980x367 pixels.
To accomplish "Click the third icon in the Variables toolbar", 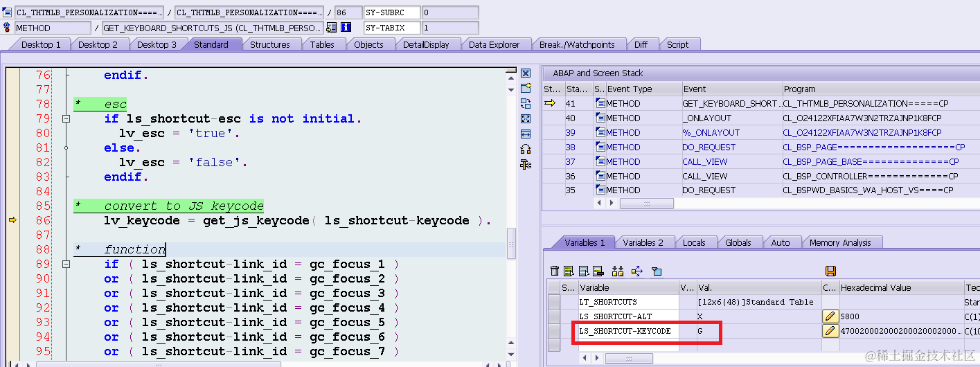I will (583, 271).
